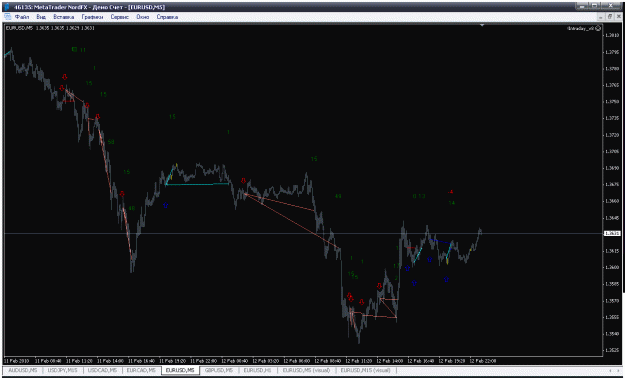Restore down the inner chart window
The image size is (625, 378).
pyautogui.click(x=610, y=17)
